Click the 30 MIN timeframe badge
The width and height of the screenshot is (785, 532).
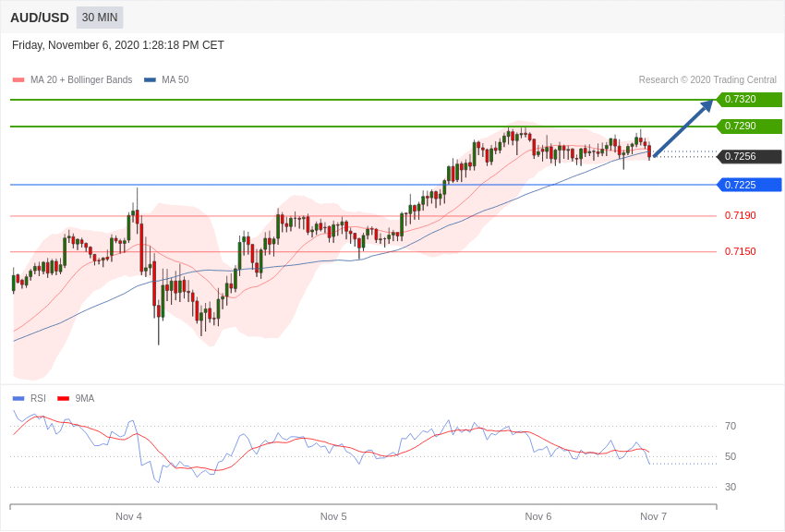click(100, 18)
